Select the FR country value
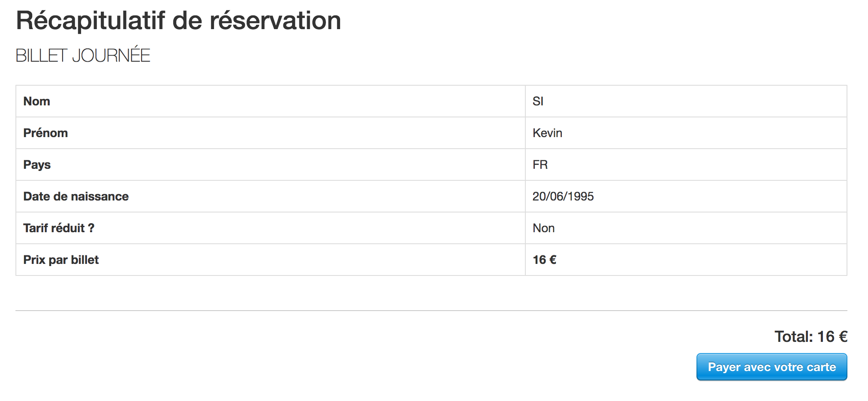This screenshot has height=401, width=868. coord(540,165)
